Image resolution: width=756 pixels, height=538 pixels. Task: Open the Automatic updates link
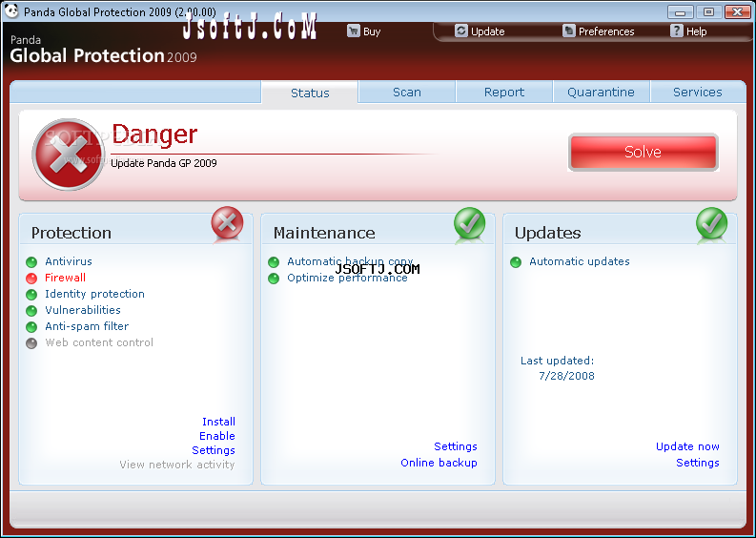[580, 261]
